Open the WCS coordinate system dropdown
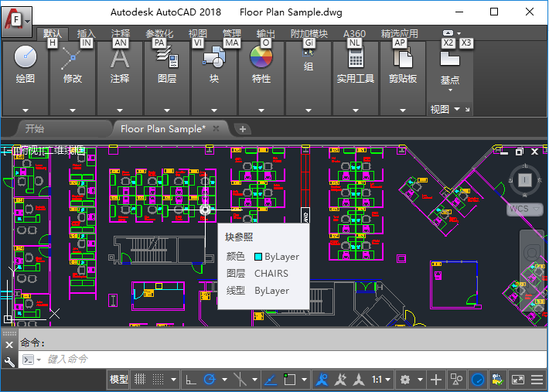Image resolution: width=549 pixels, height=392 pixels. coord(523,209)
